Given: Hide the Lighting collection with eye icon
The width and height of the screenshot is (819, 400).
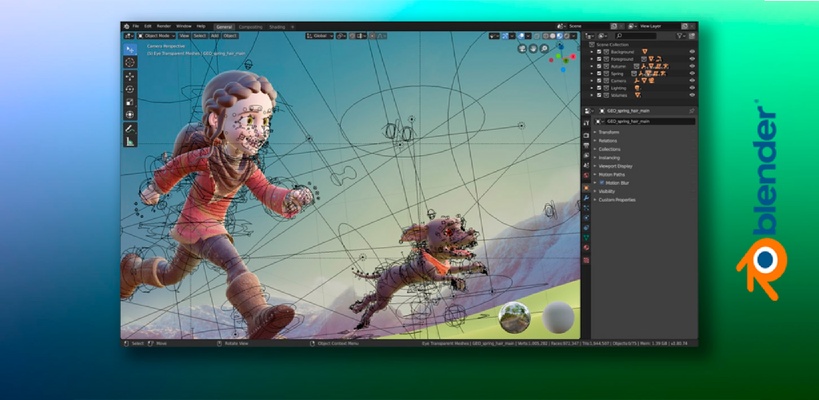Looking at the screenshot, I should coord(692,88).
